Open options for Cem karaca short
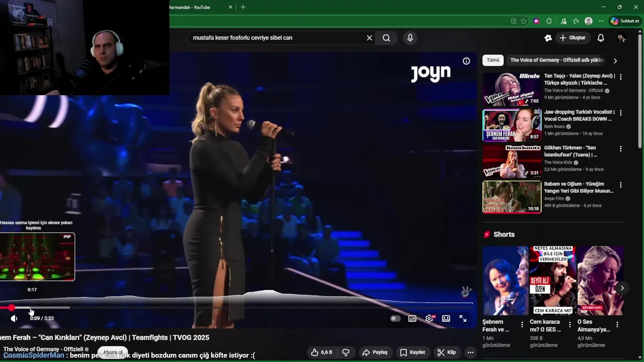The height and width of the screenshot is (362, 644). click(570, 325)
